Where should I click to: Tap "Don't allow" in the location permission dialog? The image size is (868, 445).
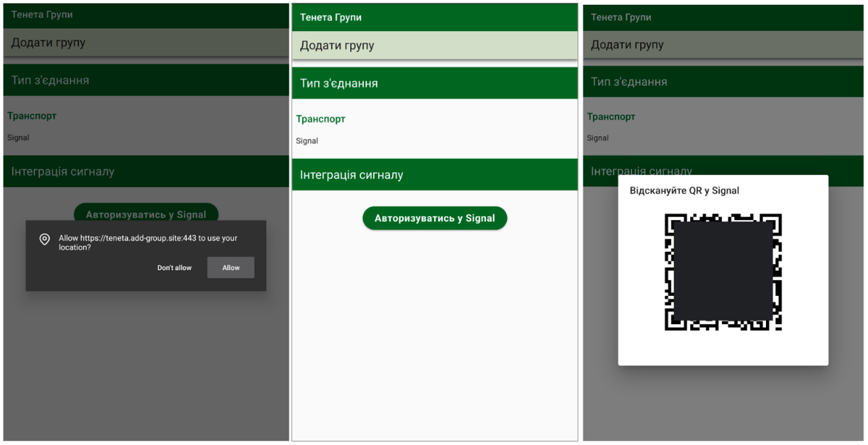tap(174, 267)
